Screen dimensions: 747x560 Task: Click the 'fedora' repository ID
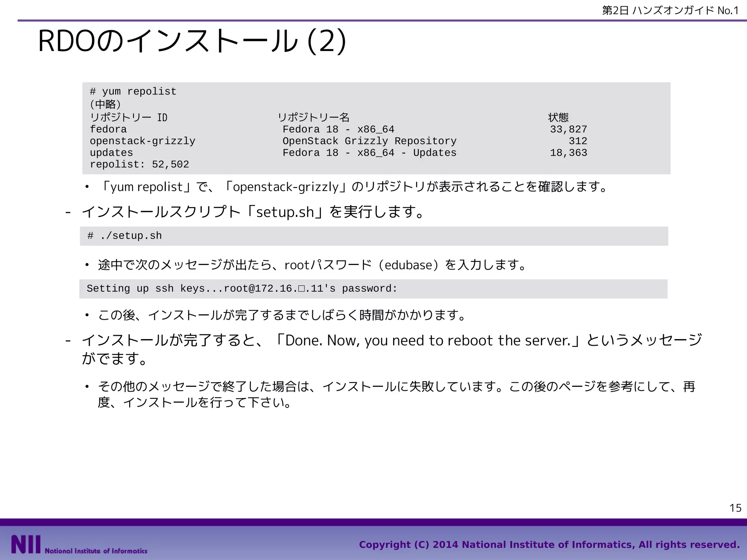tap(108, 129)
